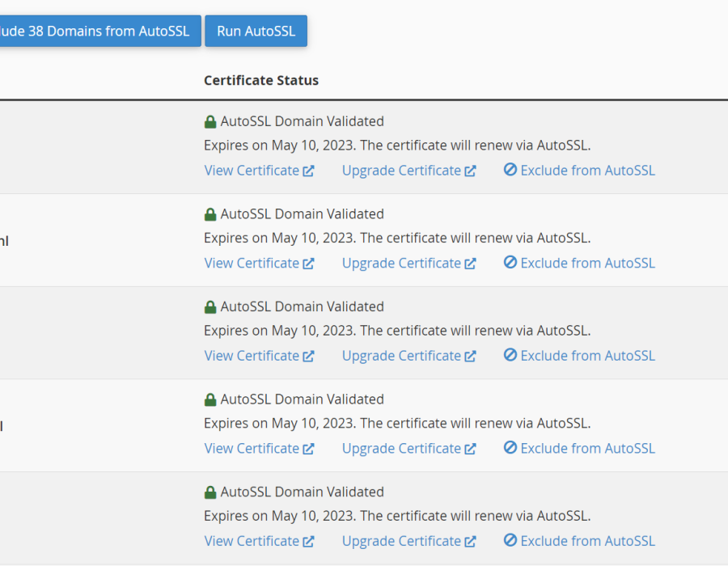Click external-link icon beside third row's Upgrade Certificate
Viewport: 728px width, 566px height.
(470, 357)
